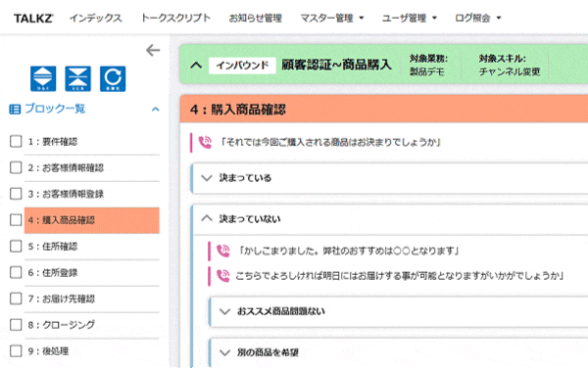Click the orange 4：購入商品確認 block header
Screen dimensions: 588x368
point(384,109)
